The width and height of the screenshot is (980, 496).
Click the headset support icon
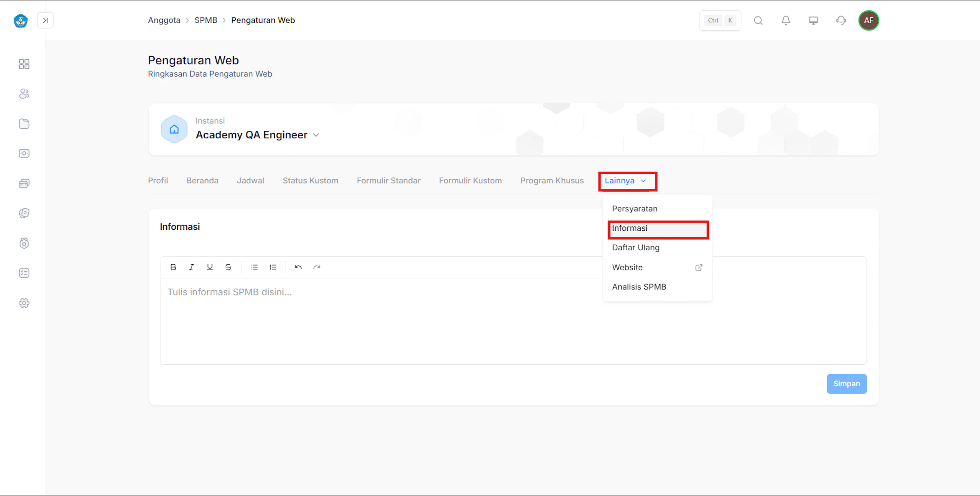(841, 21)
